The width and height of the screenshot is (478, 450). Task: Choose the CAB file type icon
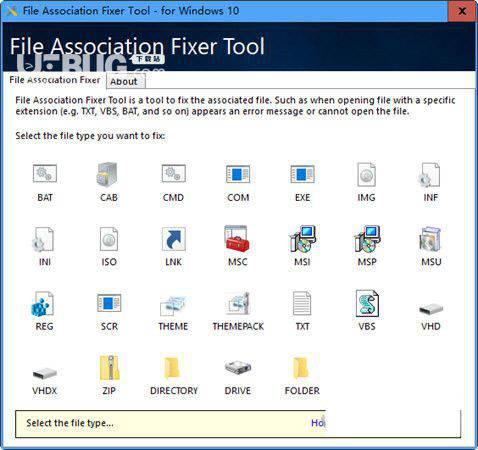[108, 174]
